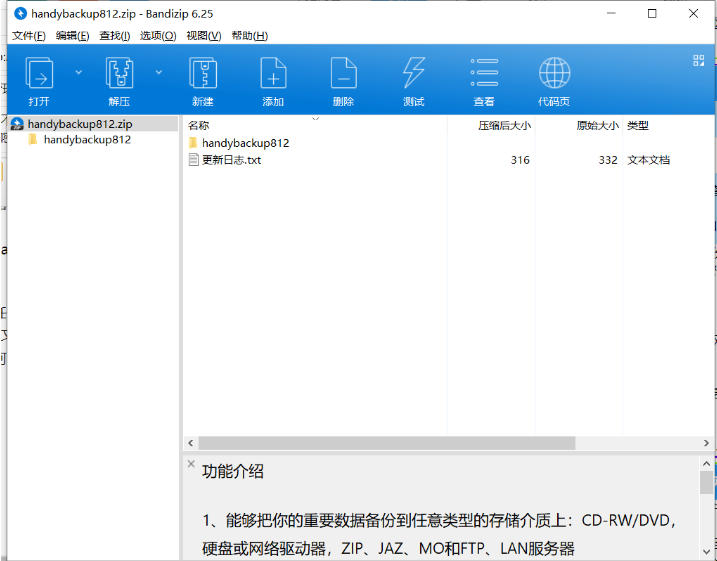Sort by Original size (原始大小) column
This screenshot has width=717, height=561.
(x=598, y=125)
